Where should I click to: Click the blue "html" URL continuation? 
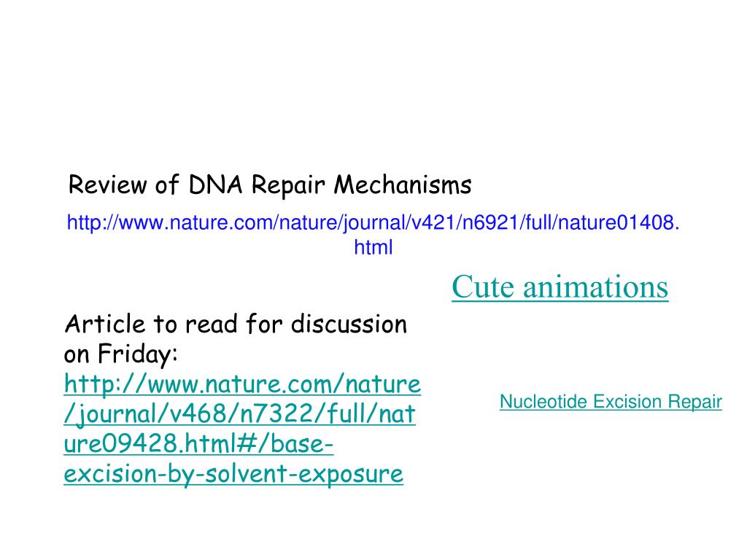373,247
